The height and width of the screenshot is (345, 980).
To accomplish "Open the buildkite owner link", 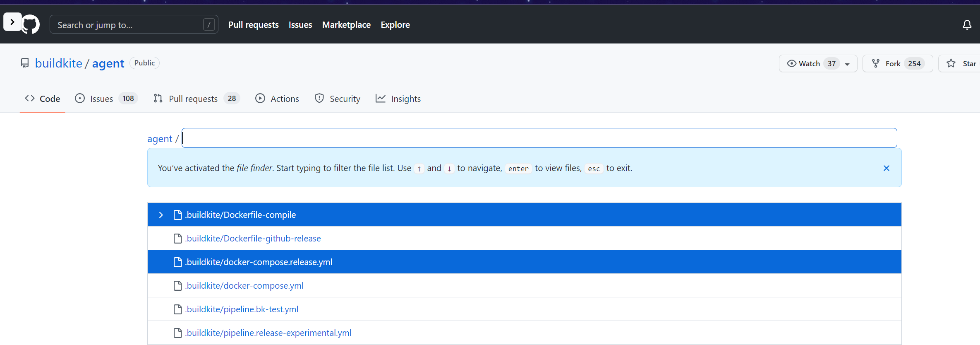I will tap(59, 63).
